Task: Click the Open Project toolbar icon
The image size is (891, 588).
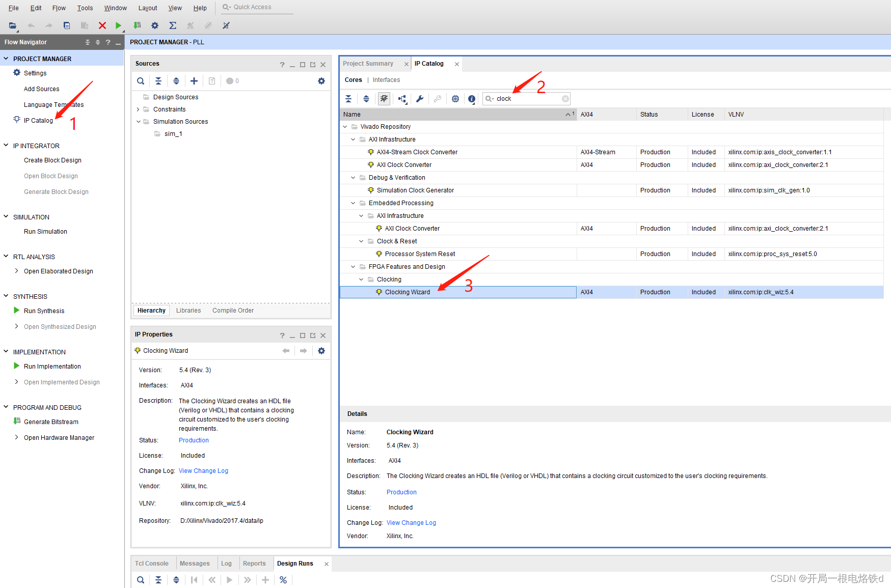Action: coord(13,25)
